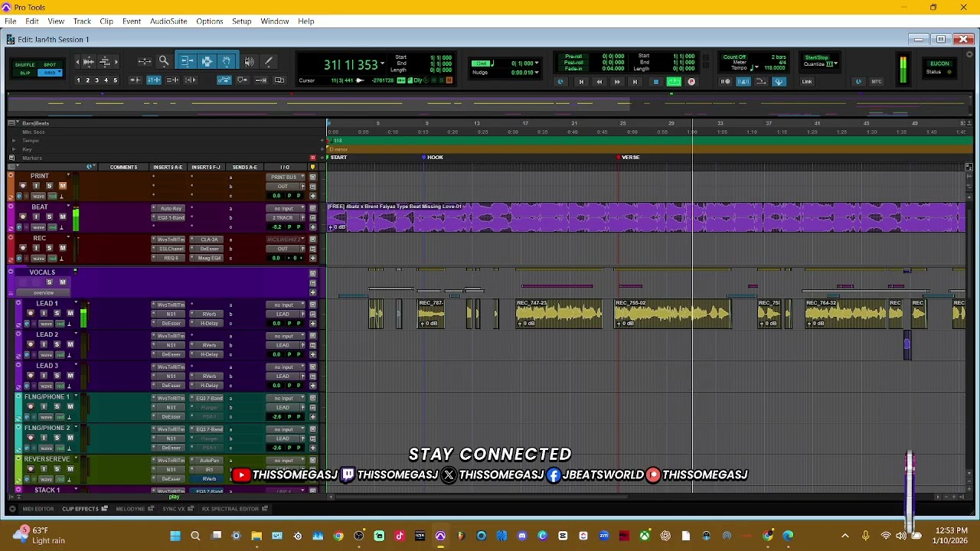Click the Fast Forward transport button
The height and width of the screenshot is (551, 980).
click(617, 82)
